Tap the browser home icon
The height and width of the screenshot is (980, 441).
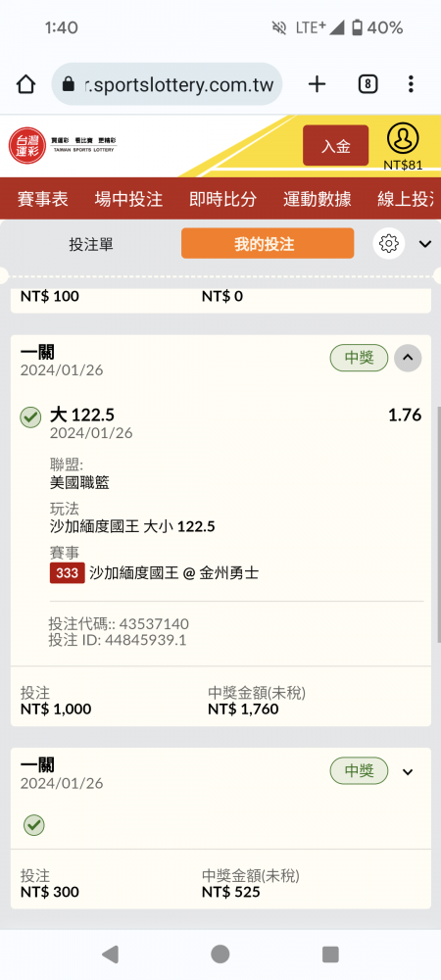click(x=25, y=83)
